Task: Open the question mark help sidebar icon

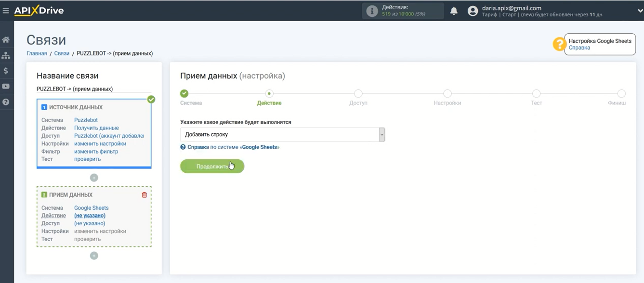Action: (x=6, y=102)
